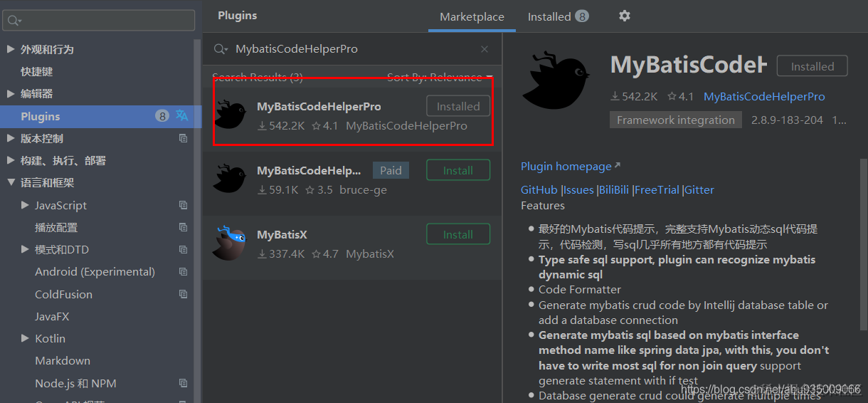Click the paid MyBatisCodeHelper plugin bird icon
The width and height of the screenshot is (868, 403).
pyautogui.click(x=229, y=178)
